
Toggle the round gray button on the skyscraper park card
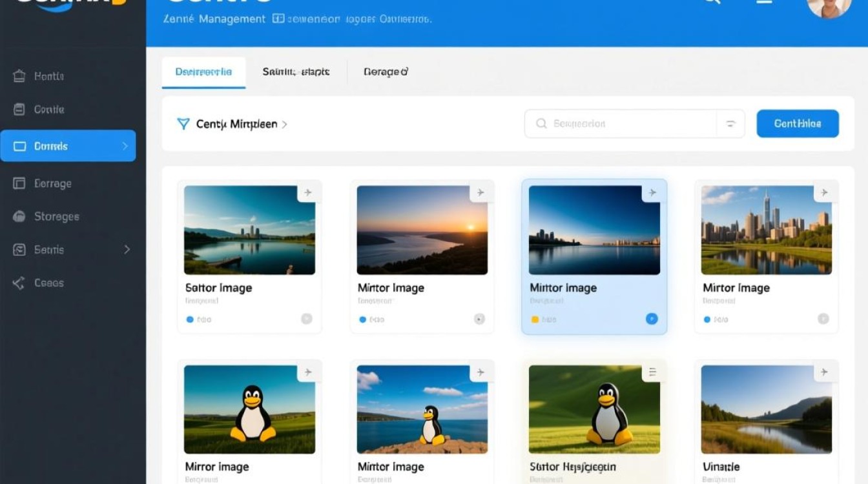pyautogui.click(x=823, y=319)
